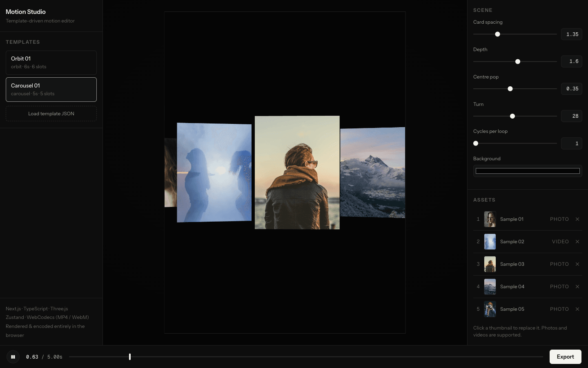This screenshot has height=368, width=588.
Task: Click the Cycles per loop value field
Action: [572, 144]
